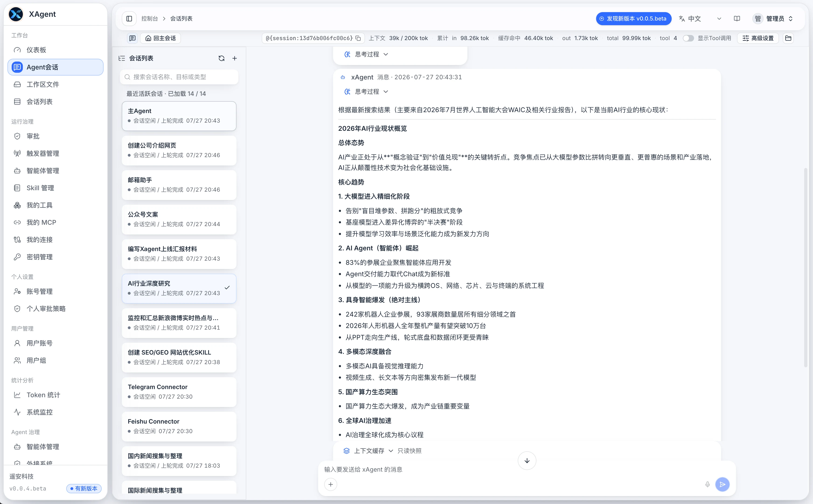This screenshot has width=813, height=504.
Task: Open 我的 MCP
Action: 55,222
